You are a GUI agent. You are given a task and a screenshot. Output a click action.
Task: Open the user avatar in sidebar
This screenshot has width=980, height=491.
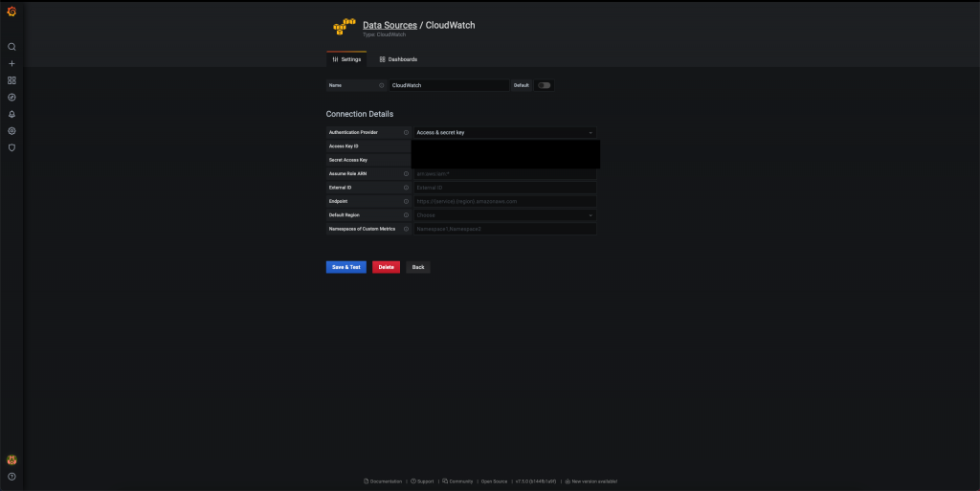pyautogui.click(x=11, y=459)
